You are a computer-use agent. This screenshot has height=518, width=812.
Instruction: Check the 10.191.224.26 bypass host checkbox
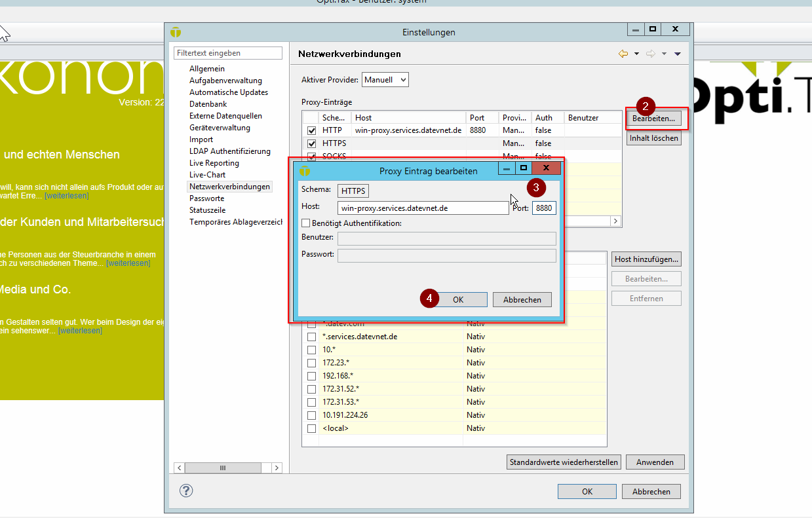[x=312, y=415]
